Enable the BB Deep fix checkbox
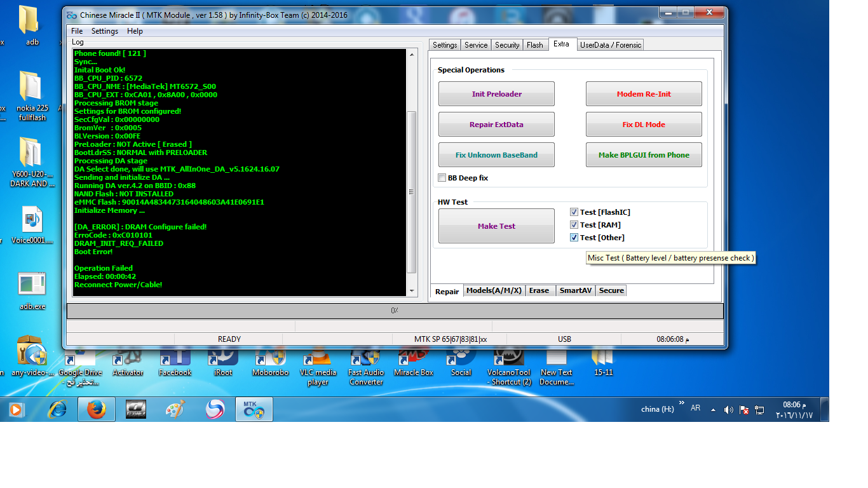Viewport: 868px width, 488px height. pos(442,178)
